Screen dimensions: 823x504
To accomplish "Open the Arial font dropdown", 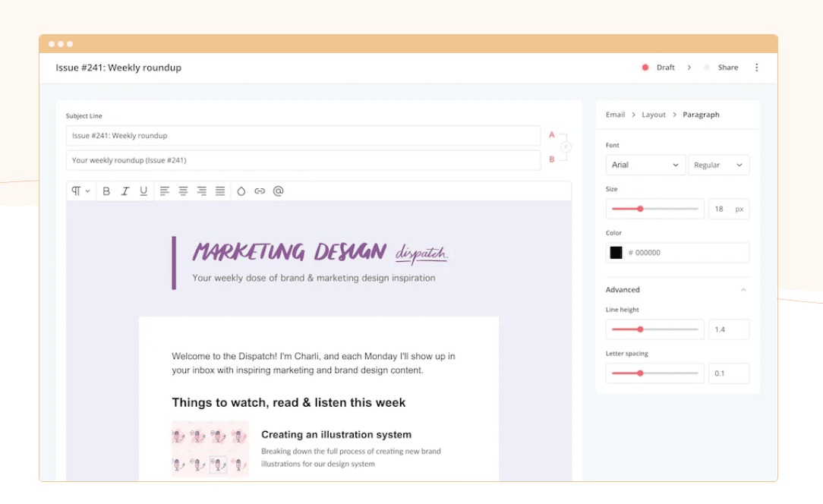I will (645, 165).
